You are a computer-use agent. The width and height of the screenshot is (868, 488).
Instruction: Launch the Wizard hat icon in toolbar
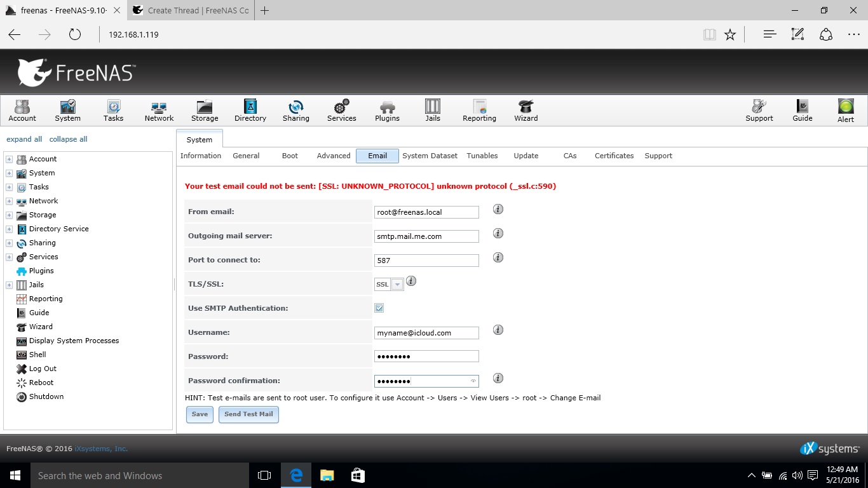click(526, 110)
